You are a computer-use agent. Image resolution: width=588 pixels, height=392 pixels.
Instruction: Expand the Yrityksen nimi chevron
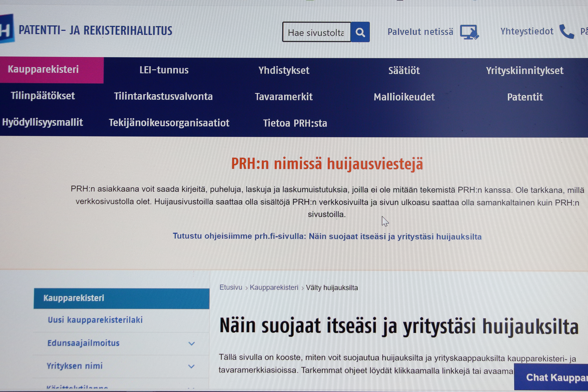click(x=191, y=366)
